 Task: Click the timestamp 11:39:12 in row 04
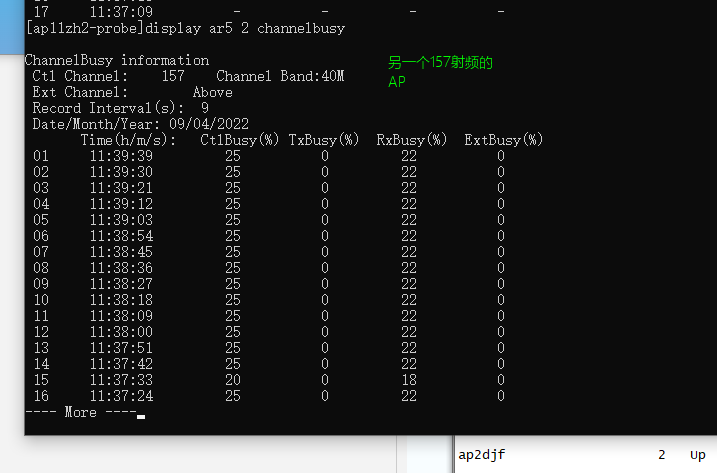pyautogui.click(x=121, y=204)
